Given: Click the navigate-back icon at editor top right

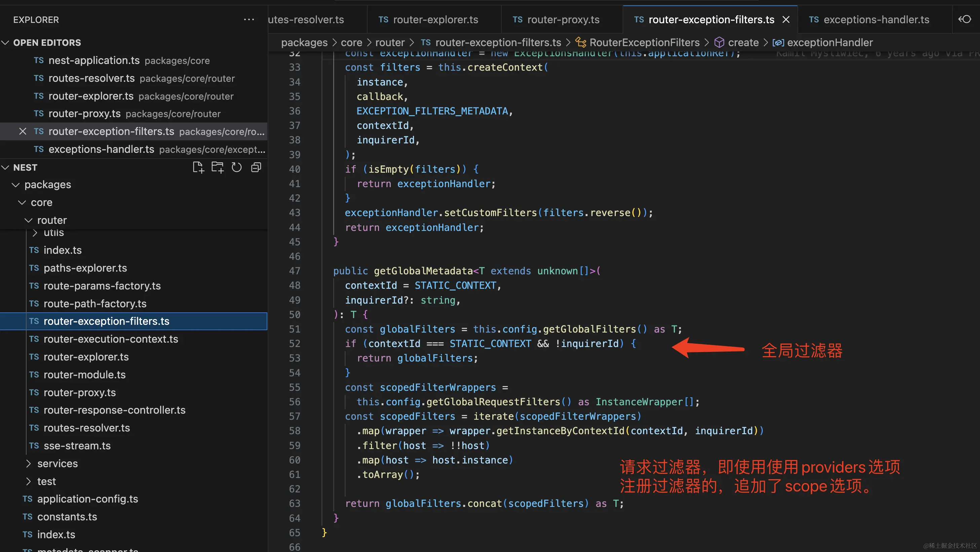Looking at the screenshot, I should coord(965,19).
